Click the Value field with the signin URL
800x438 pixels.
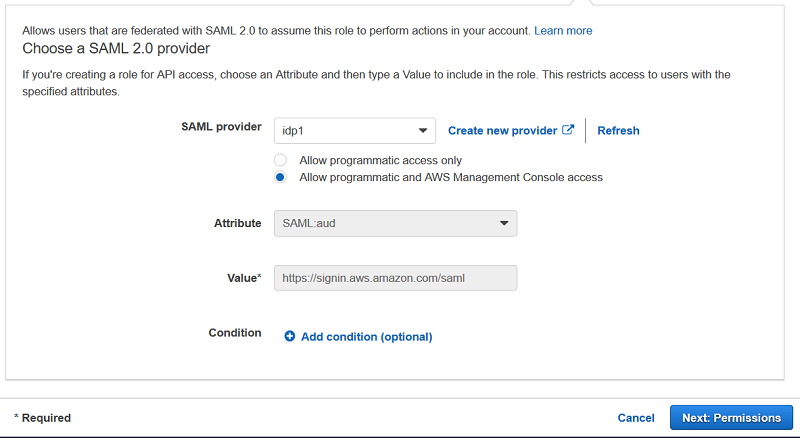[x=395, y=277]
